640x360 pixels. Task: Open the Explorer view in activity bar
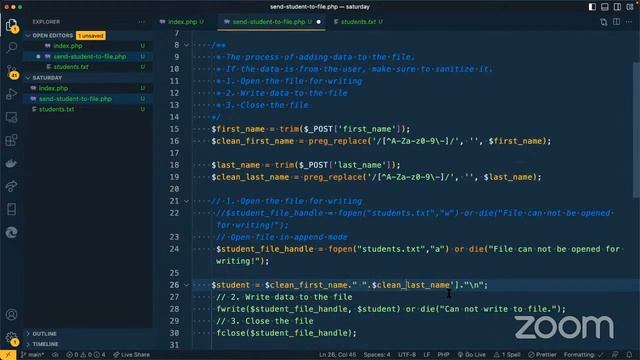point(11,25)
